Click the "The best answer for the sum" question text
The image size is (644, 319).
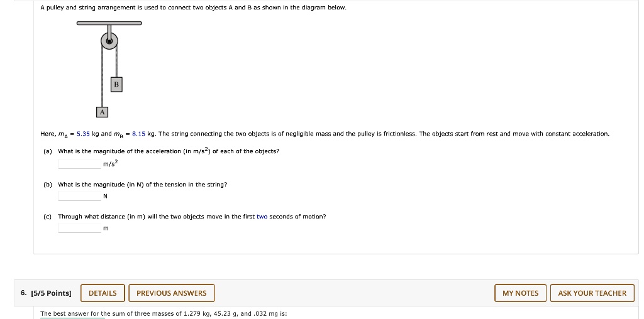164,313
